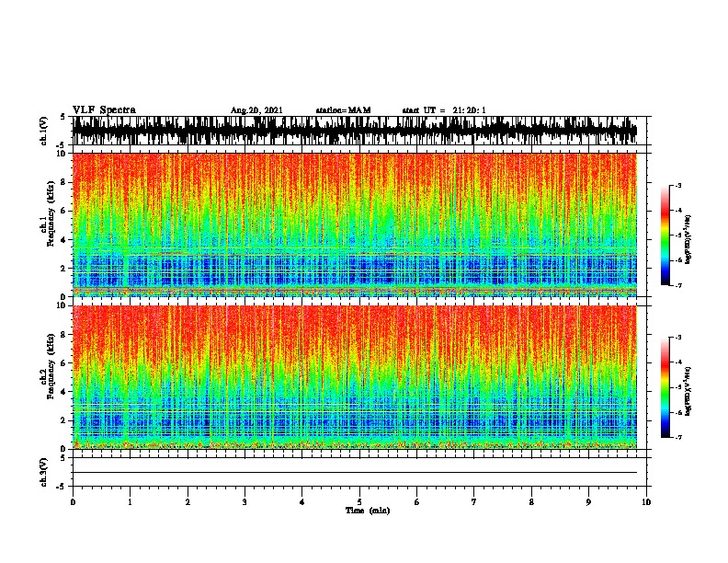Select the "start UT = 21:20: 1" text
This screenshot has height=563, width=728.
coord(444,110)
